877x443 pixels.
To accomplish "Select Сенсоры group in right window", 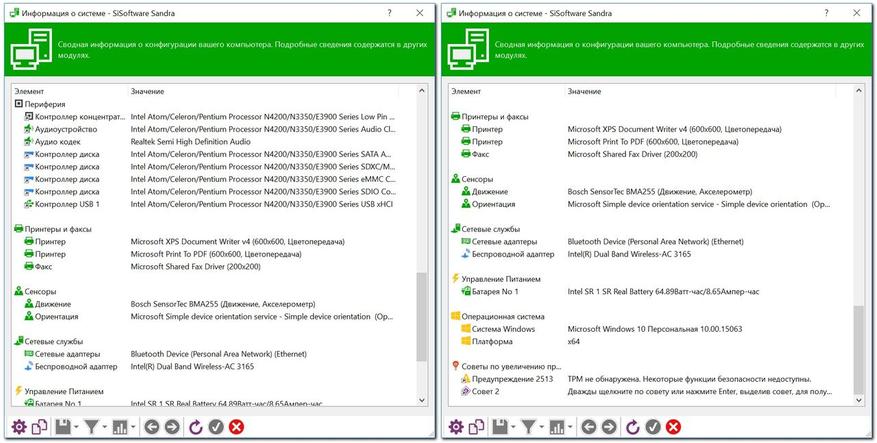I will pos(472,179).
